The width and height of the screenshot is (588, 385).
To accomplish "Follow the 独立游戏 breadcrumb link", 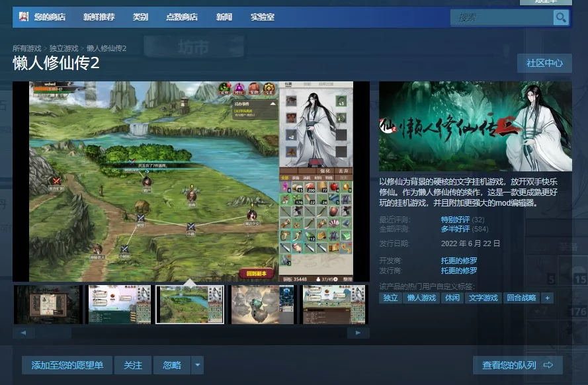I will [x=63, y=48].
